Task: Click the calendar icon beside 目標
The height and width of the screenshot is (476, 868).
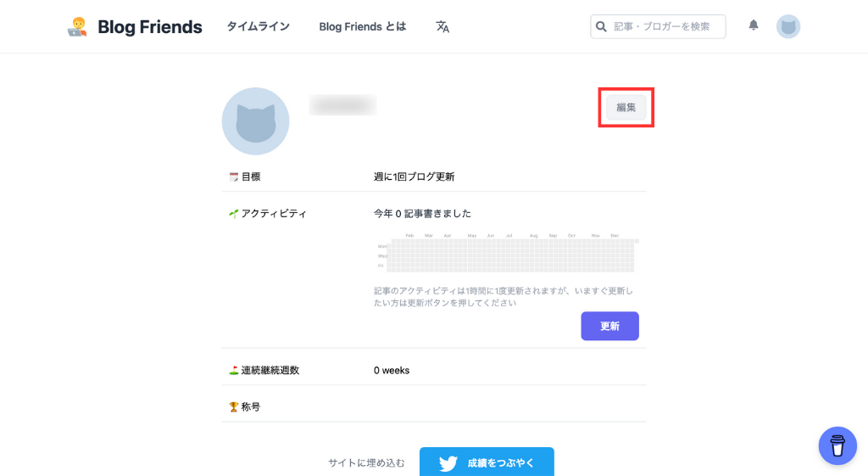Action: click(234, 176)
